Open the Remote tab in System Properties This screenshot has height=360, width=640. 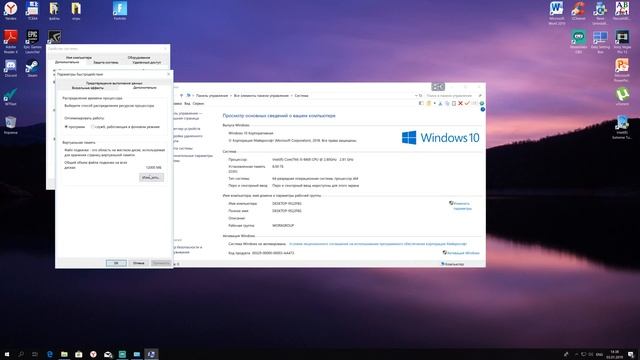point(147,62)
